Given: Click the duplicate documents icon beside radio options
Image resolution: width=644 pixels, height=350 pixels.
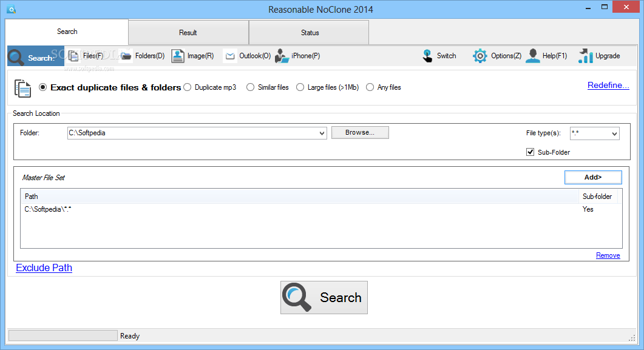Looking at the screenshot, I should point(22,88).
